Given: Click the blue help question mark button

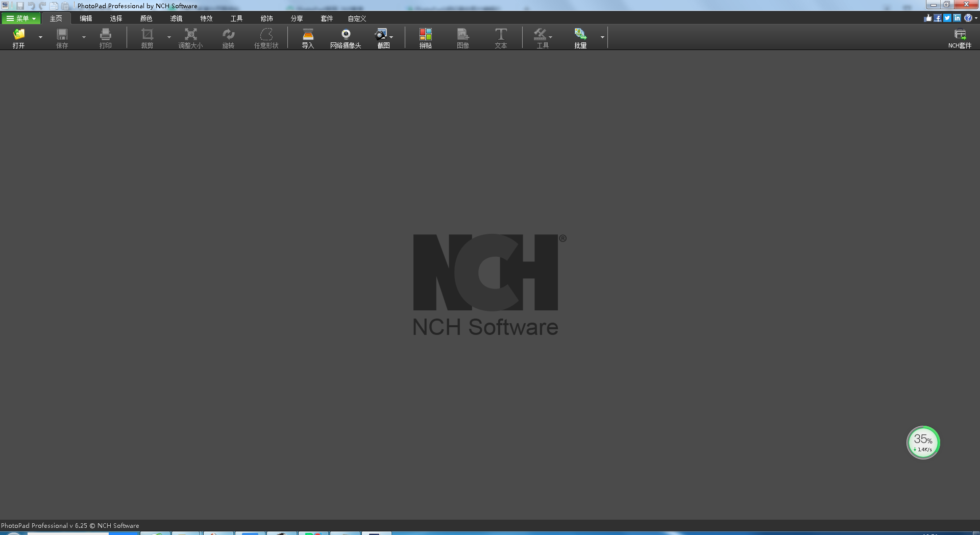Looking at the screenshot, I should pos(968,18).
